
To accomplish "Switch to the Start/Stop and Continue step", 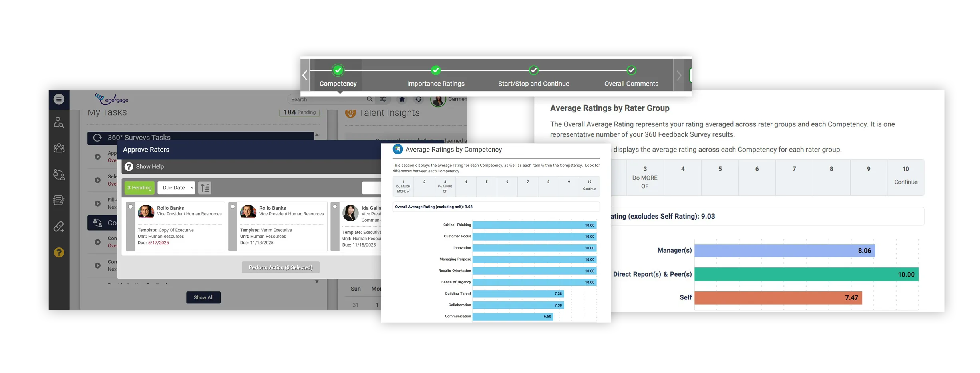I will [x=534, y=76].
